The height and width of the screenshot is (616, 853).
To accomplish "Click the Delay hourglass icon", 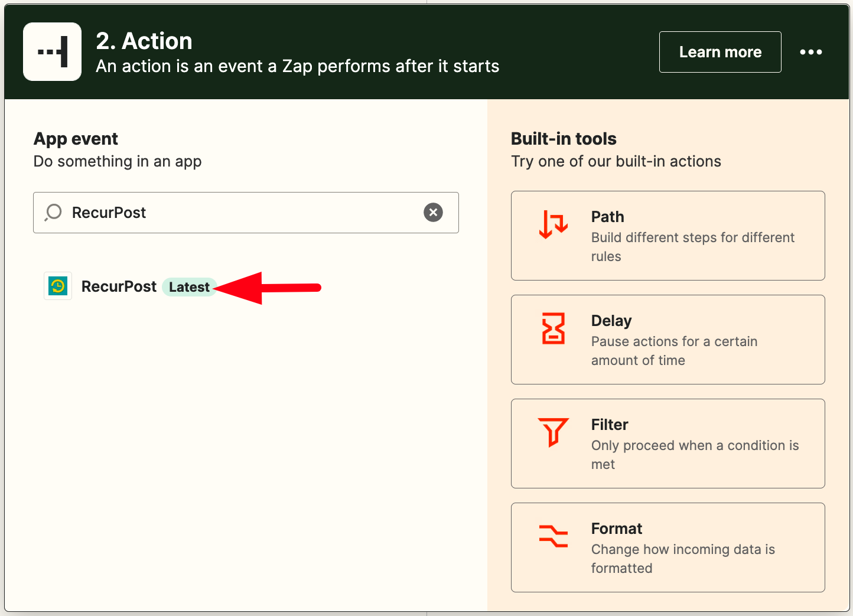I will 554,328.
